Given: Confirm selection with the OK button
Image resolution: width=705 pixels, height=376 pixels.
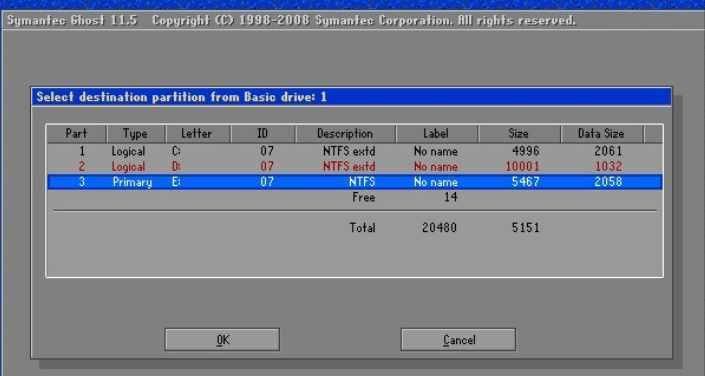Looking at the screenshot, I should click(222, 340).
